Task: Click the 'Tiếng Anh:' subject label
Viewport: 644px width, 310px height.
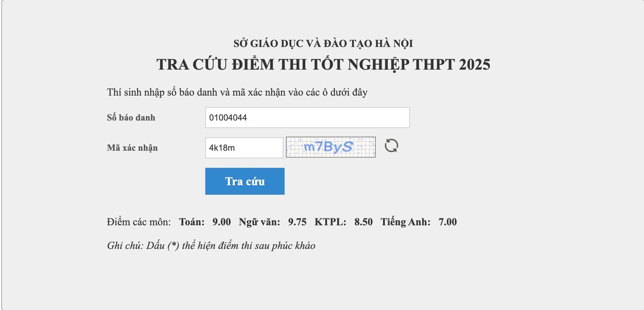Action: pyautogui.click(x=406, y=222)
